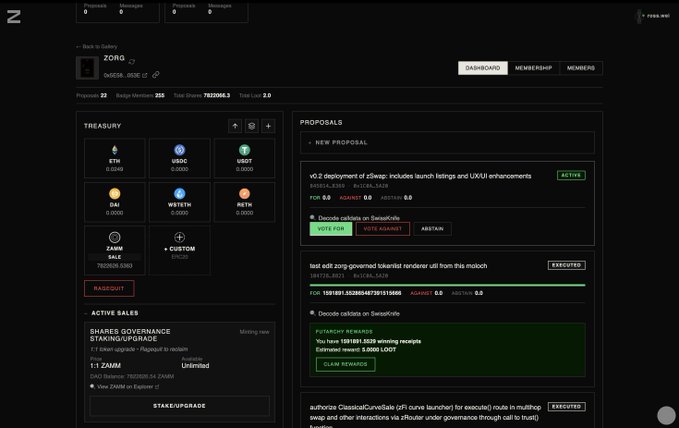Click the 1:1 ZAMM price value
679x428 pixels.
click(105, 366)
